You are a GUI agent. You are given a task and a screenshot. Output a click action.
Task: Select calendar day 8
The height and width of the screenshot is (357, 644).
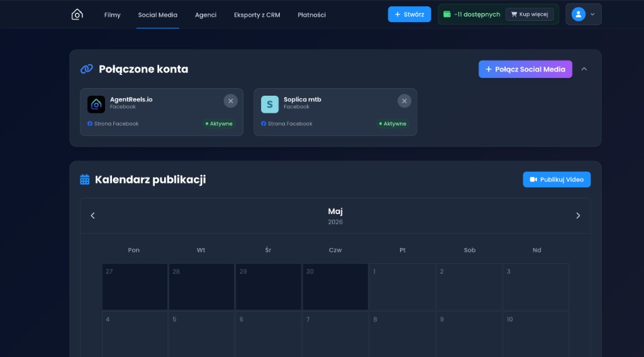tap(402, 334)
